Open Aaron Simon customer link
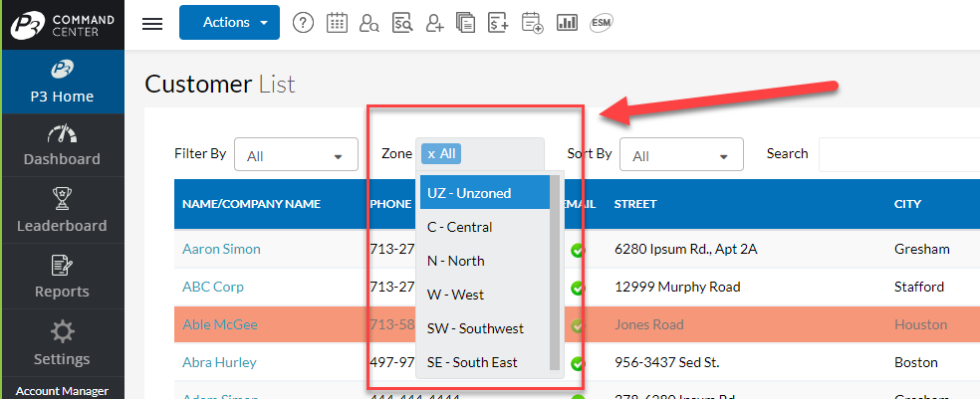This screenshot has height=399, width=980. pos(221,249)
